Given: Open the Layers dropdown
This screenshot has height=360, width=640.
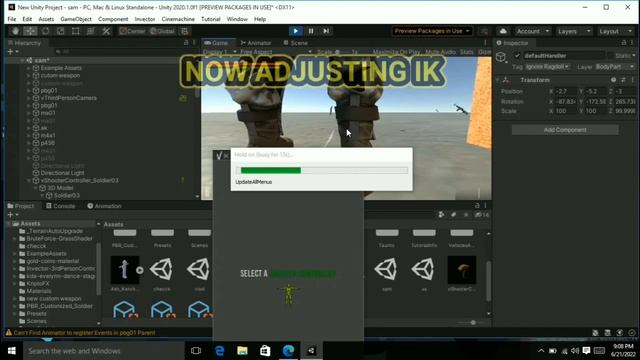Looking at the screenshot, I should pyautogui.click(x=573, y=31).
